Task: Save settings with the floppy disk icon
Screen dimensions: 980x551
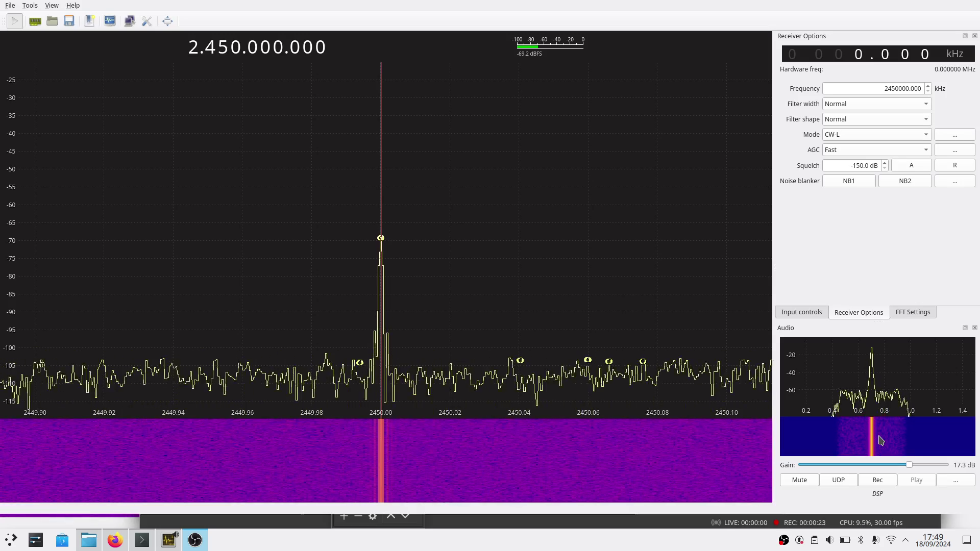Action: pyautogui.click(x=69, y=21)
